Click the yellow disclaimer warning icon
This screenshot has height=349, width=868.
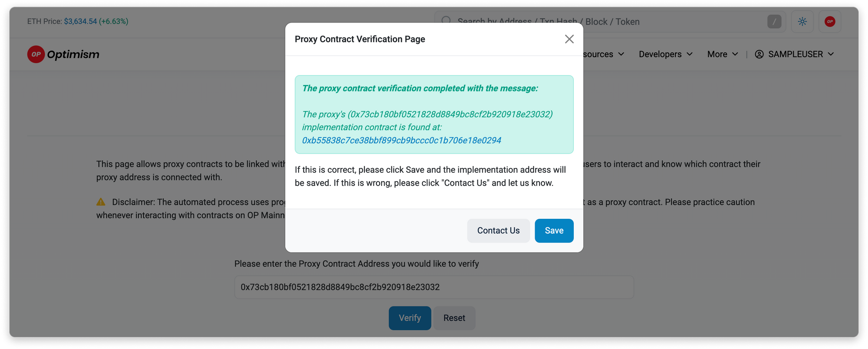click(x=101, y=202)
